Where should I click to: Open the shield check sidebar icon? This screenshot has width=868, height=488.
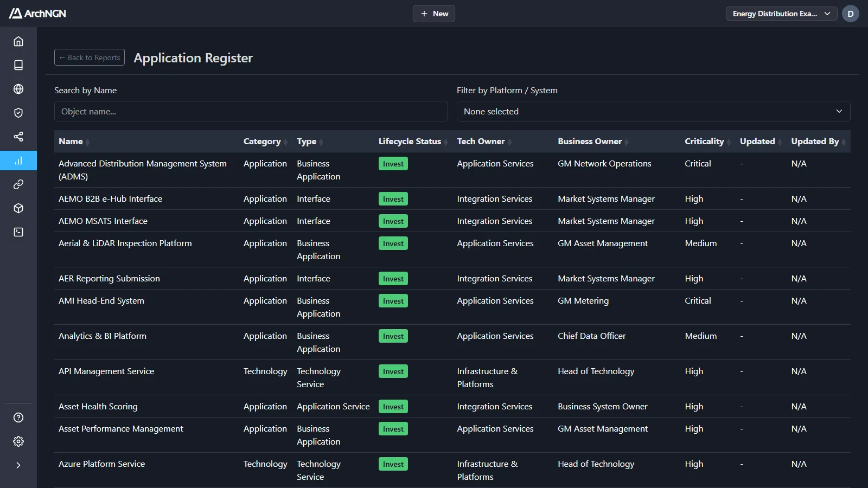[18, 113]
